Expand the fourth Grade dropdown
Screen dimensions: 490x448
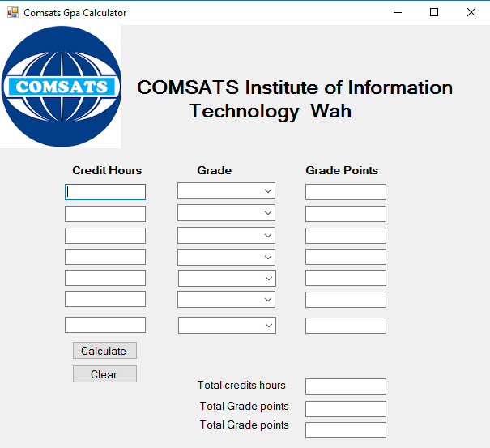226,258
